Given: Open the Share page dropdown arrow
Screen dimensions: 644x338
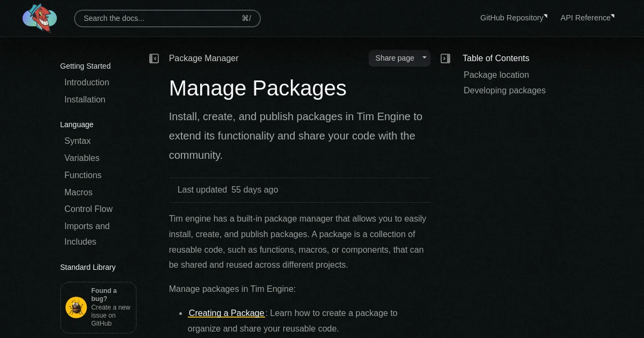Looking at the screenshot, I should [x=425, y=58].
